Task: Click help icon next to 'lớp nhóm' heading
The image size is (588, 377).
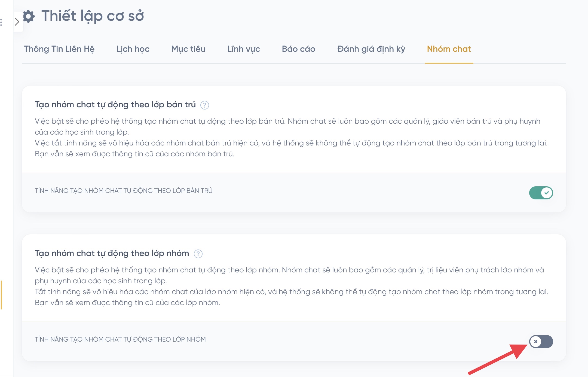Action: (198, 254)
